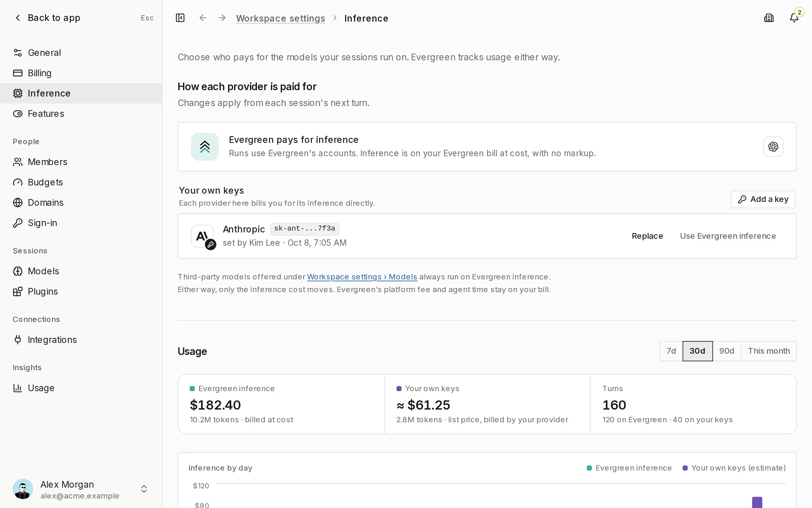Screen dimensions: 812x508
Task: Click Back to app
Action: (x=47, y=18)
